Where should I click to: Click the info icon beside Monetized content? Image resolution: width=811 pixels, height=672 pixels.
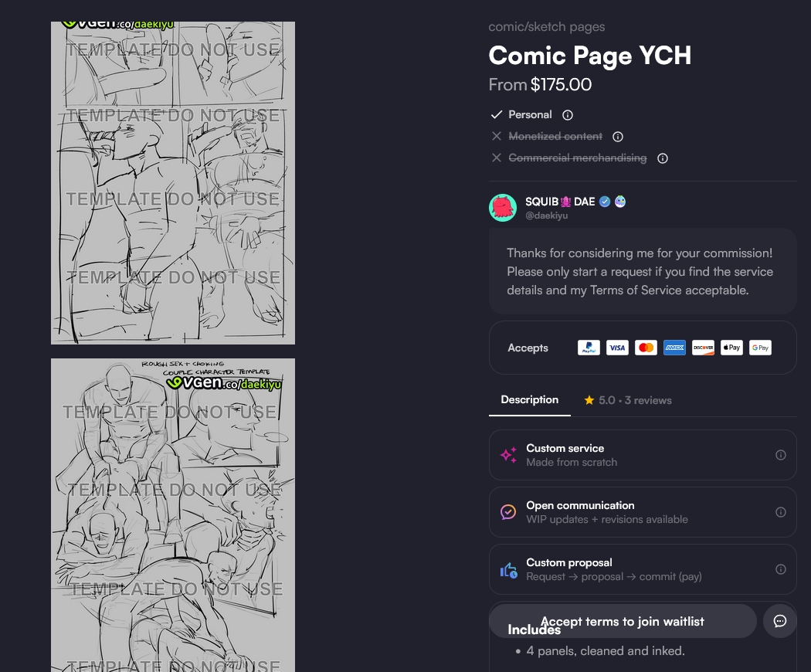[618, 137]
